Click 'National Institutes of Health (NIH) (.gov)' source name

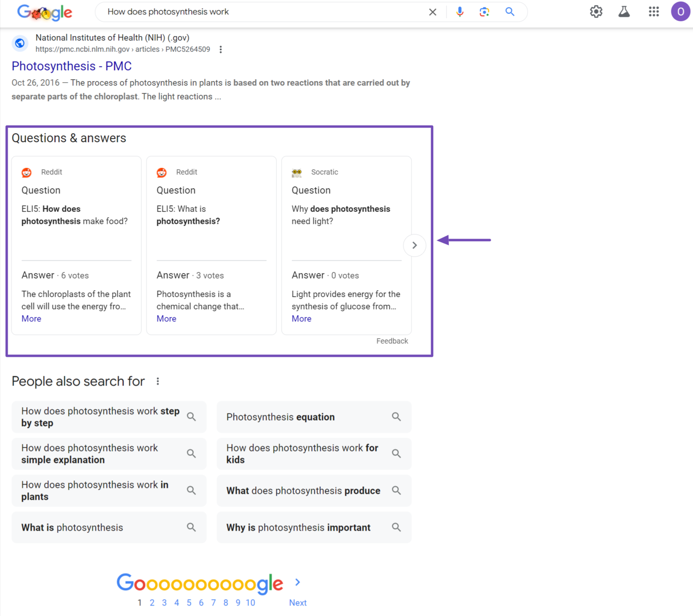tap(112, 38)
